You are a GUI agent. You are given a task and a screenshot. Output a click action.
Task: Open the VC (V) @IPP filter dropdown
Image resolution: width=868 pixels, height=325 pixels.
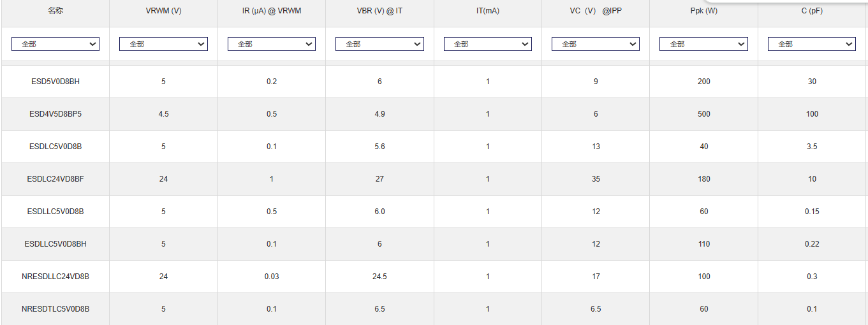(596, 44)
